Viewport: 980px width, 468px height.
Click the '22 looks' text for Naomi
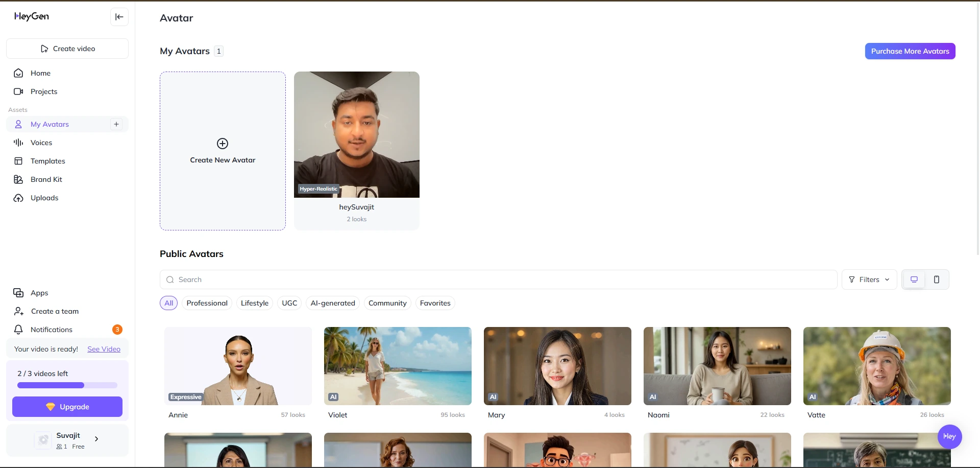tap(772, 415)
